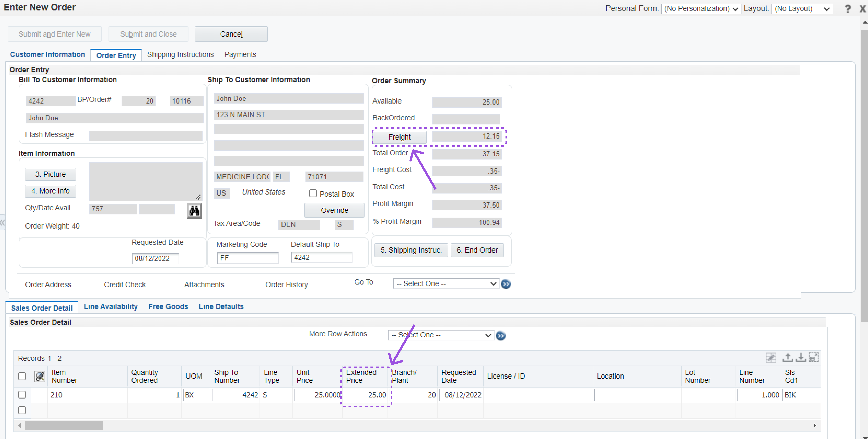The width and height of the screenshot is (868, 439).
Task: Click the grid horizontal scrollbar thumb
Action: pyautogui.click(x=64, y=426)
